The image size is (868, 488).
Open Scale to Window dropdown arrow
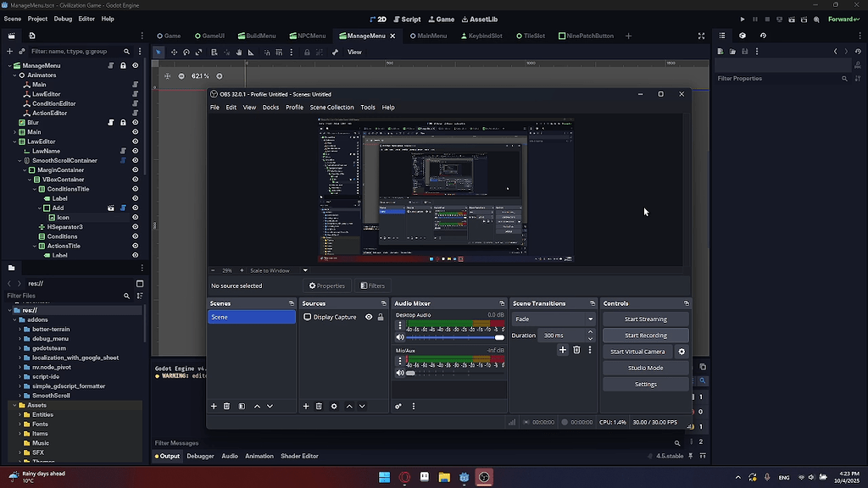point(305,270)
